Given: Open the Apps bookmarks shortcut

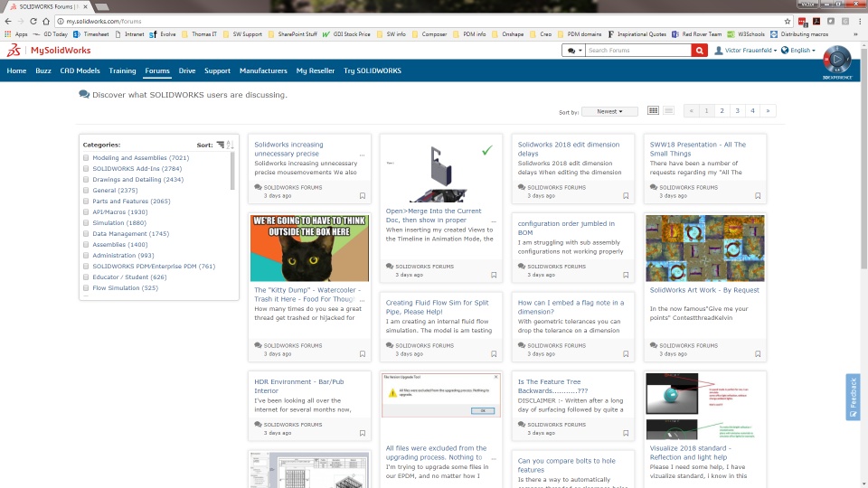Looking at the screenshot, I should coord(16,34).
